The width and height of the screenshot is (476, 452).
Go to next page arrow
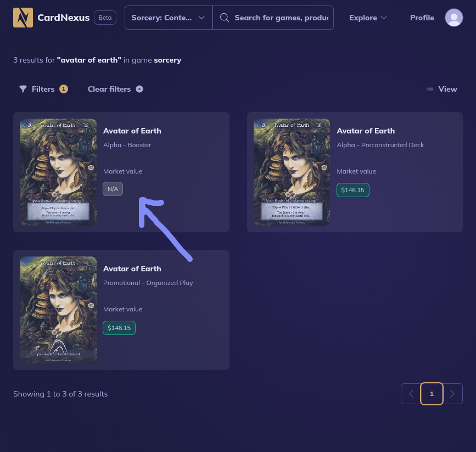click(452, 394)
